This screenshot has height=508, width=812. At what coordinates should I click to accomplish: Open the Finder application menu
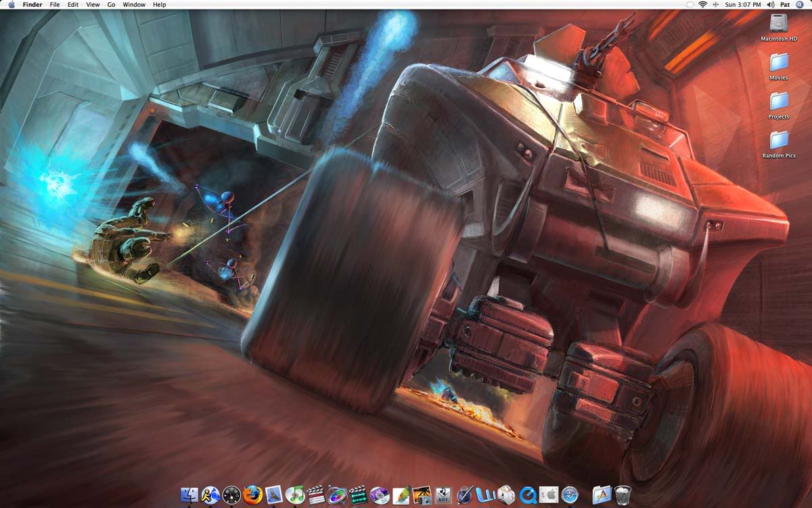click(32, 5)
